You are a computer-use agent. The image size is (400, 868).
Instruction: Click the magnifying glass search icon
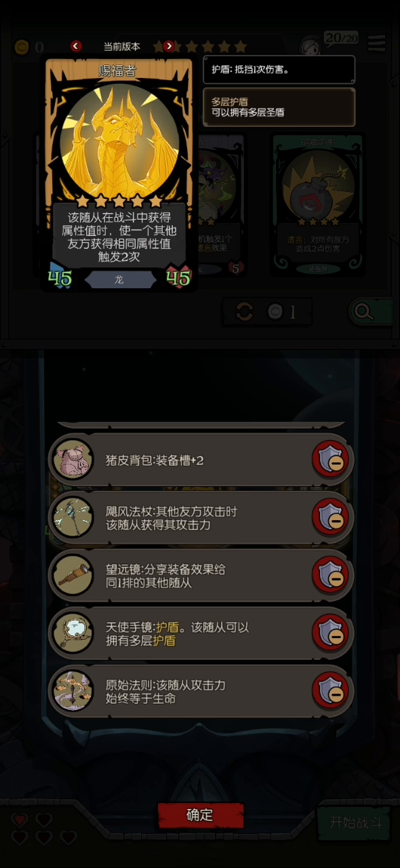coord(364,311)
